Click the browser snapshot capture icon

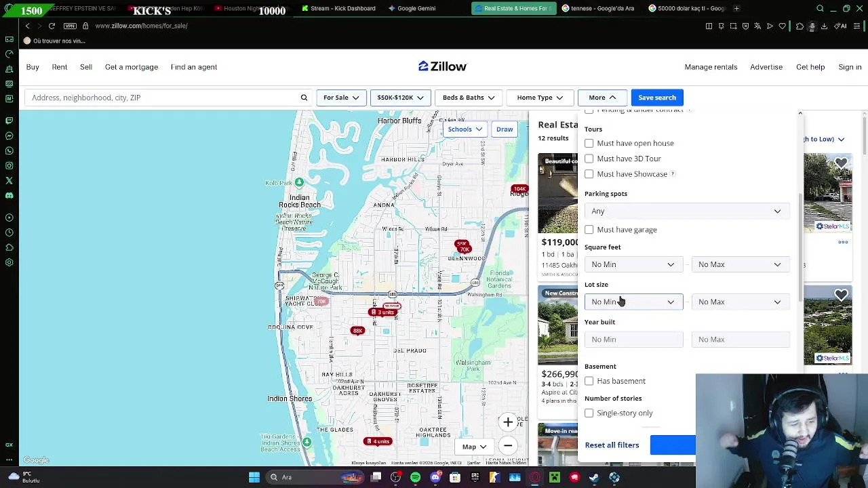pyautogui.click(x=733, y=26)
